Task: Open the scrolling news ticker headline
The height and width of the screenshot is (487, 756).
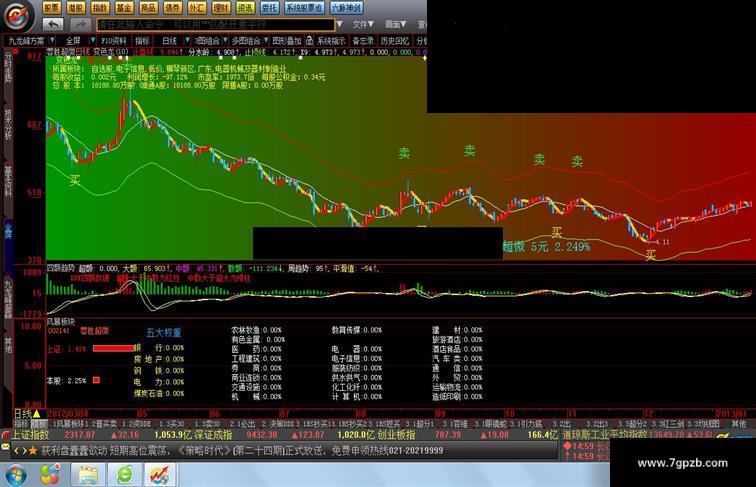Action: [242, 451]
